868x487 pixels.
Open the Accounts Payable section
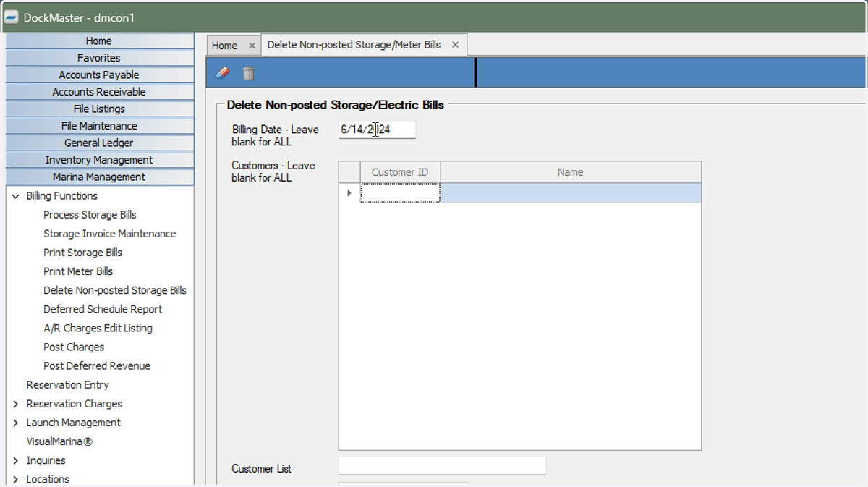click(99, 75)
